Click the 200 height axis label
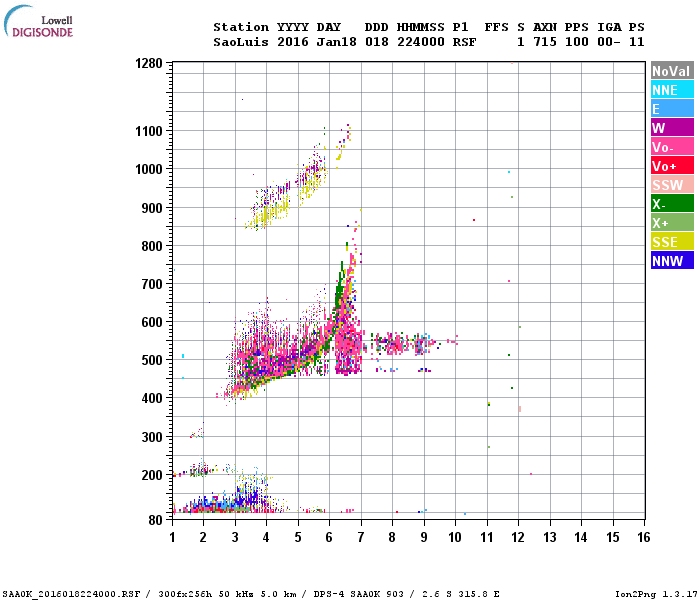Viewport: 700px width, 600px height. (x=152, y=475)
